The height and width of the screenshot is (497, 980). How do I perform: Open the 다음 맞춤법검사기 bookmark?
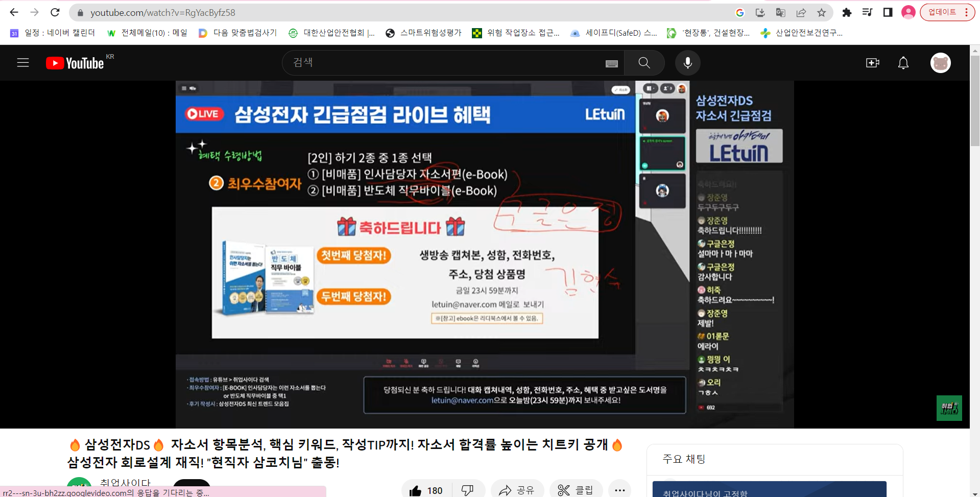[x=238, y=33]
